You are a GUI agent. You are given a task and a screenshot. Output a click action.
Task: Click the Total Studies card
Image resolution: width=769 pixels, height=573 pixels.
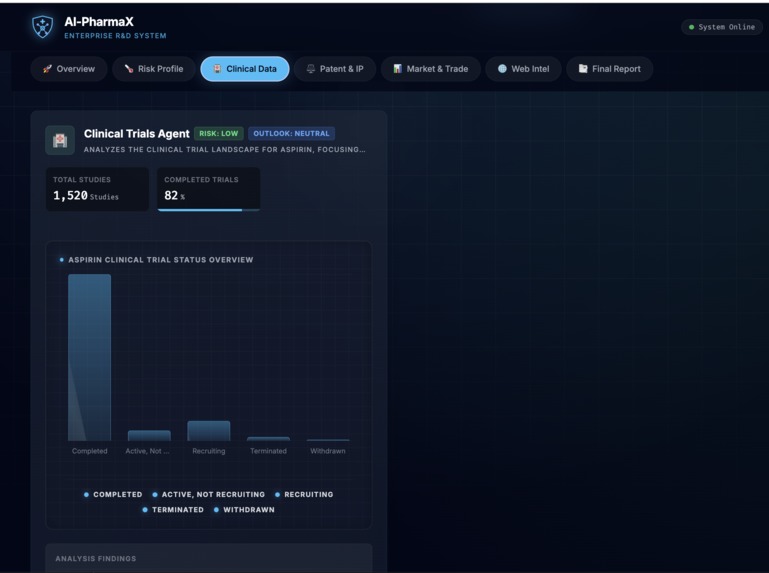pos(97,189)
